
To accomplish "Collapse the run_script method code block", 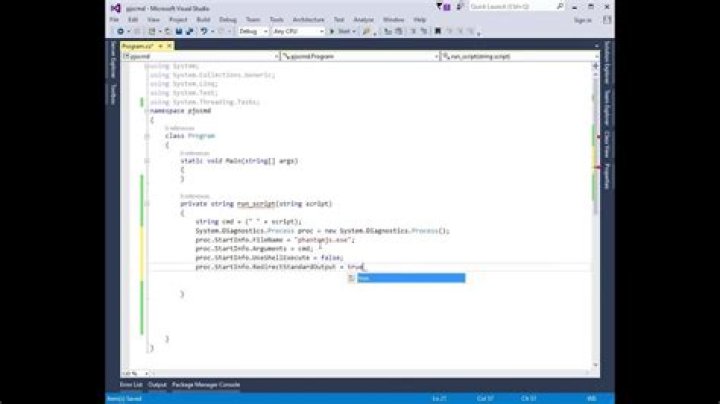I will click(x=147, y=204).
